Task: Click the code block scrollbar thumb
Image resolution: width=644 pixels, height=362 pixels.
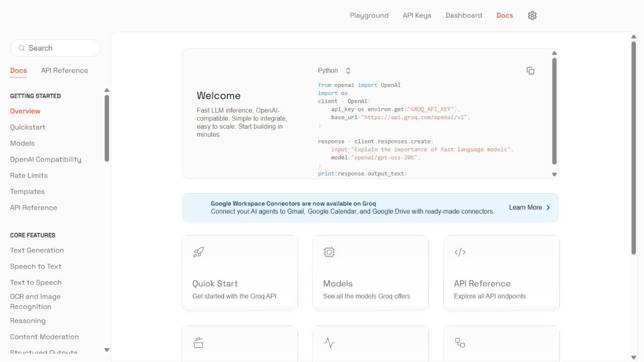Action: click(554, 111)
